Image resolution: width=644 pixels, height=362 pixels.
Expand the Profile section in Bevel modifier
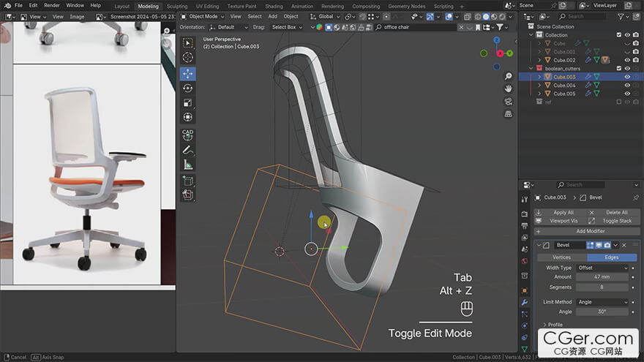click(555, 324)
